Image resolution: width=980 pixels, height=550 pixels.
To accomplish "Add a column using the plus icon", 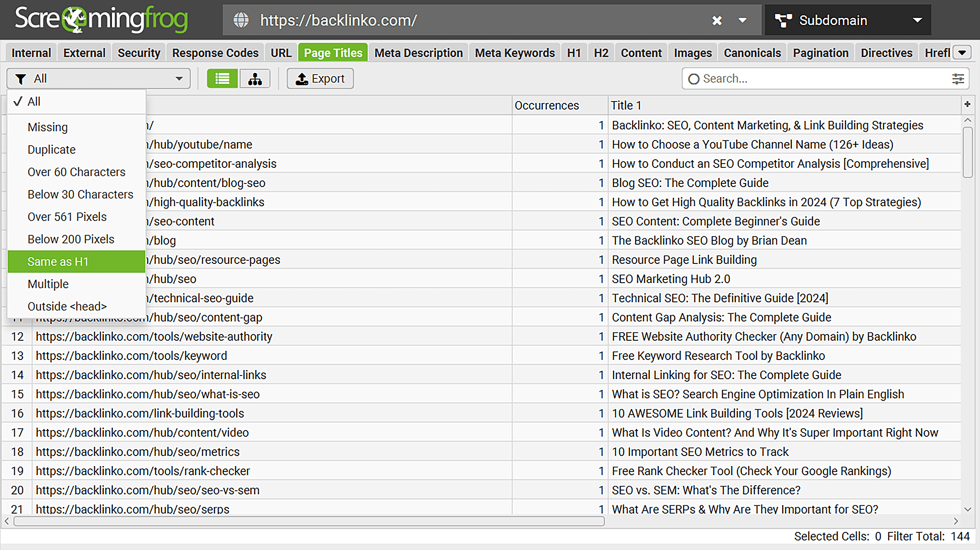I will pos(967,105).
